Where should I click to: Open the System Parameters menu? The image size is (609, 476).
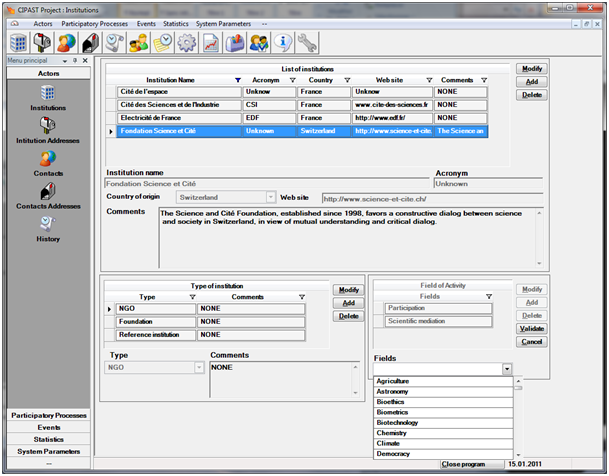click(x=223, y=24)
